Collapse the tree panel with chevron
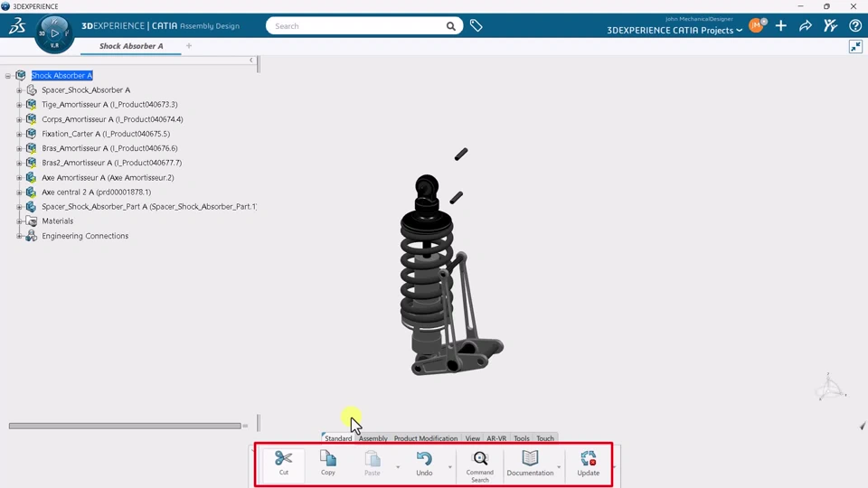868x488 pixels. (x=251, y=61)
